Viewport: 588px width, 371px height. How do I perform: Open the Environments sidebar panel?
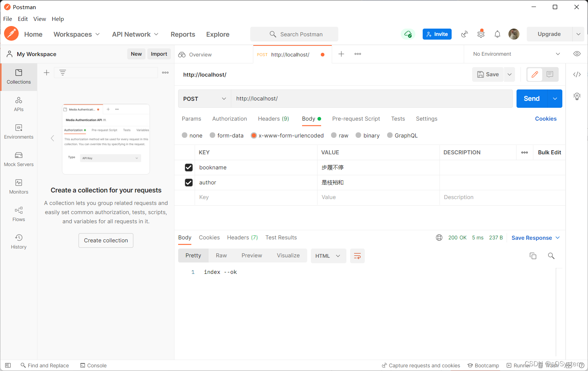click(x=19, y=132)
